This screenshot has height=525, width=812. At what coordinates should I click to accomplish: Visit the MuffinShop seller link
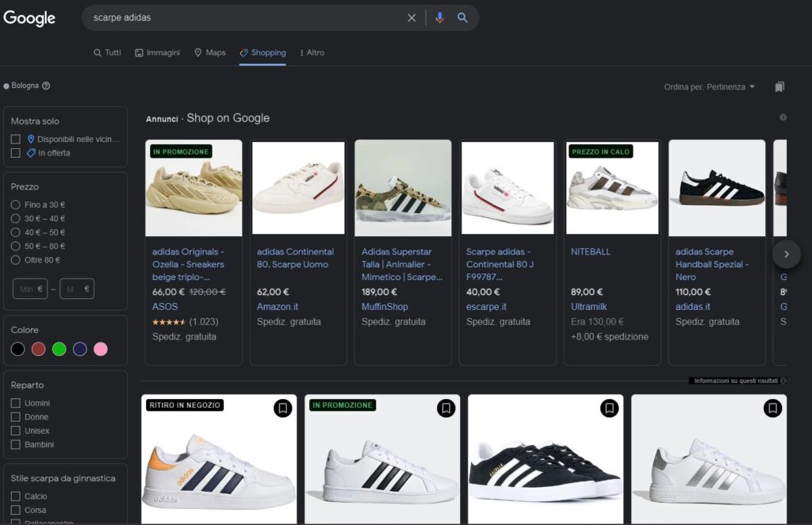pos(385,306)
